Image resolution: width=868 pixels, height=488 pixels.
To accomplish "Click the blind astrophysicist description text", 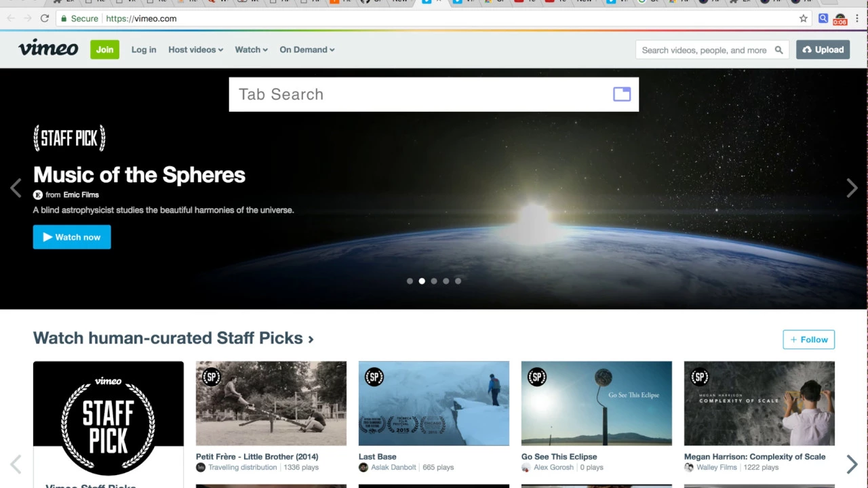I will (163, 210).
